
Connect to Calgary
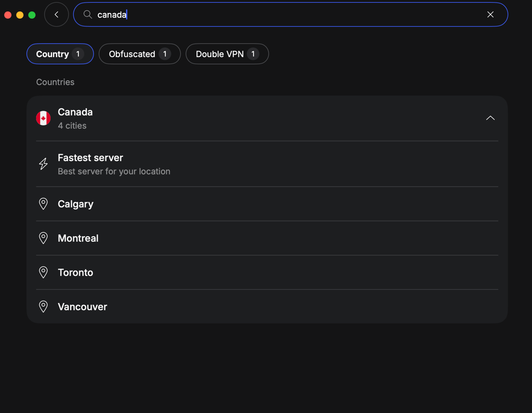click(267, 204)
